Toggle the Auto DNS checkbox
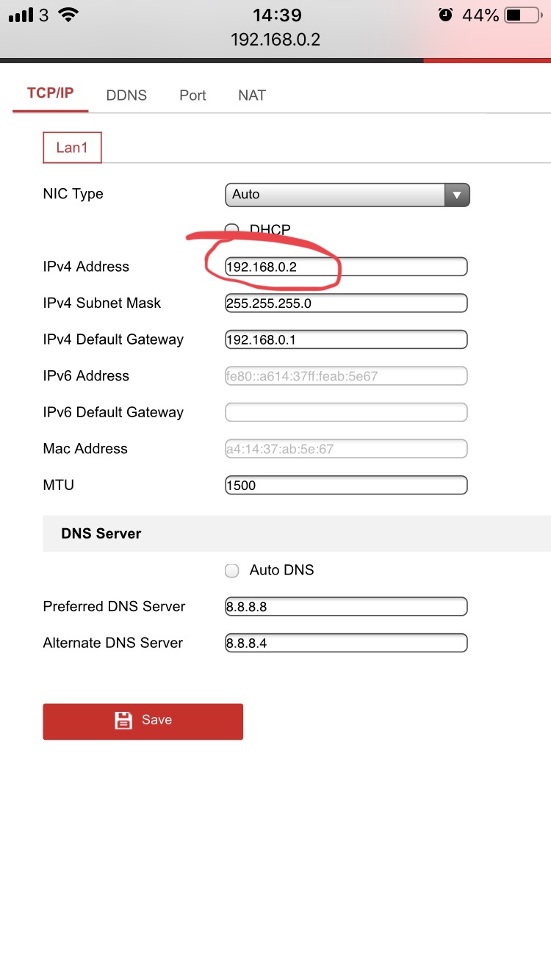Viewport: 551px width, 980px height. coord(232,571)
